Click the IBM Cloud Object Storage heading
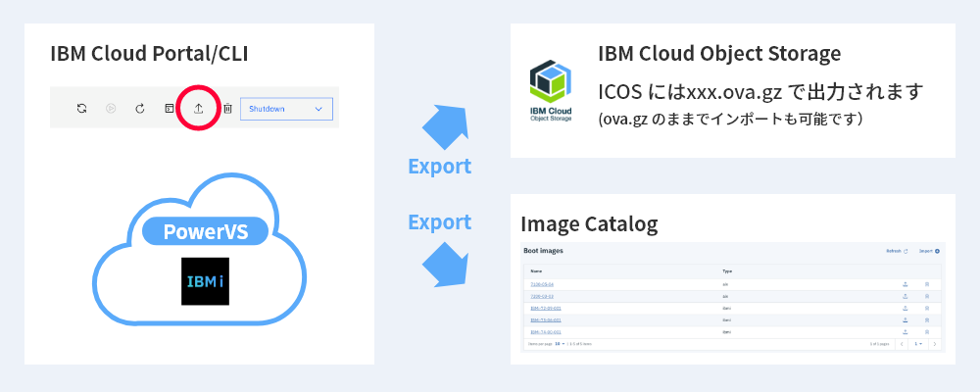Image resolution: width=980 pixels, height=392 pixels. click(x=718, y=54)
